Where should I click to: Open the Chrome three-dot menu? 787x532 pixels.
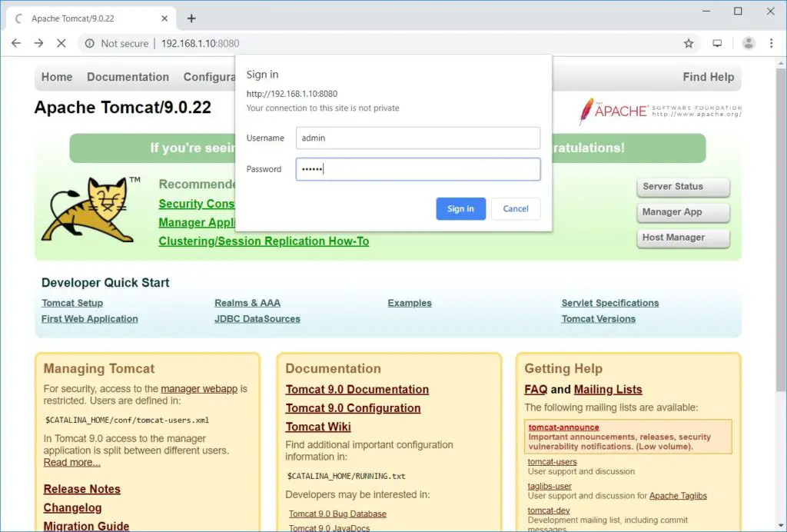(x=772, y=44)
